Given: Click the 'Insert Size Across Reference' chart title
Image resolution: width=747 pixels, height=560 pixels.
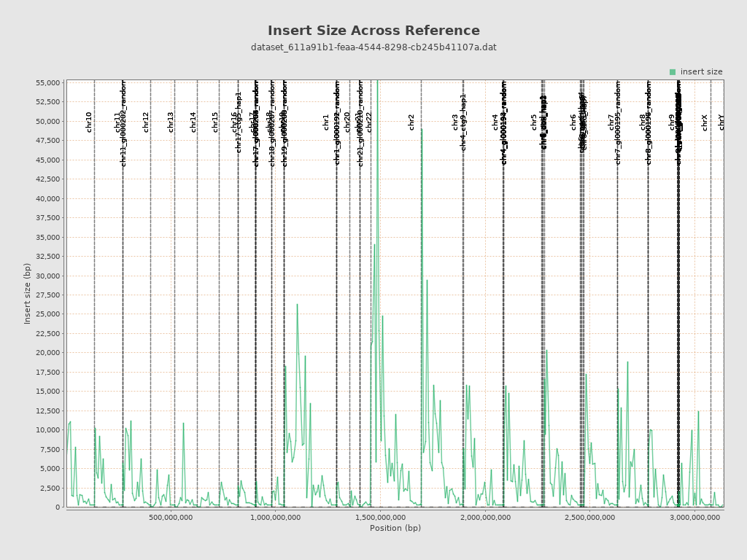Looking at the screenshot, I should tap(373, 31).
